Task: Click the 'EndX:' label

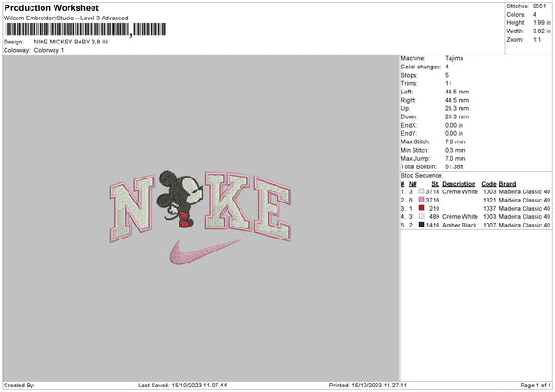Action: 409,125
